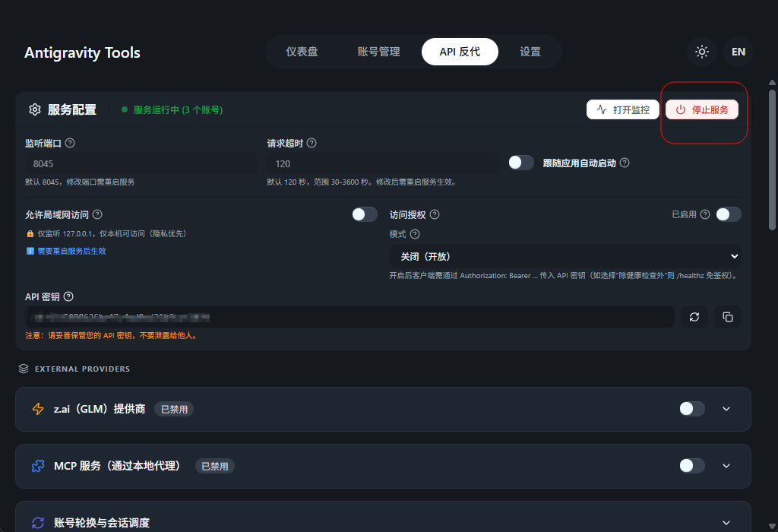Open the 模式 dropdown showing 关闭（开放）
The height and width of the screenshot is (532, 778).
click(x=565, y=257)
